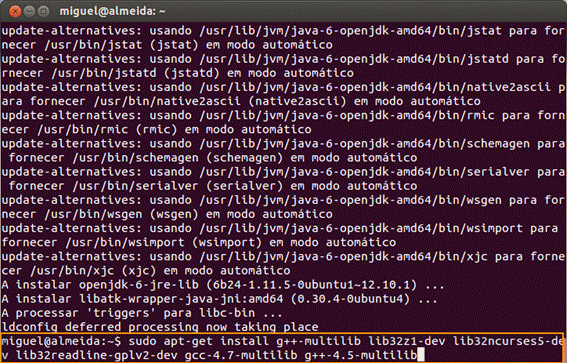
Task: Click the blinking cursor block after the command
Action: click(421, 355)
